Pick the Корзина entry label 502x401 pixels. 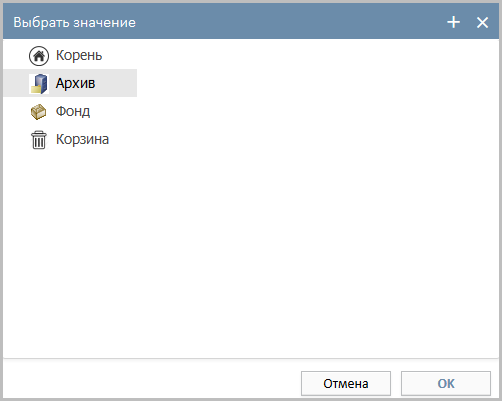pos(82,139)
